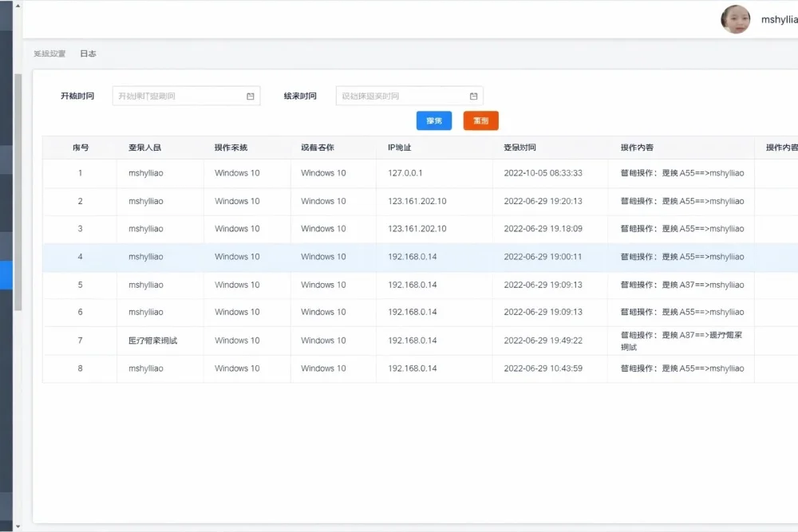The image size is (798, 532).
Task: Click the 127.0.0.1 IP address cell
Action: [405, 173]
